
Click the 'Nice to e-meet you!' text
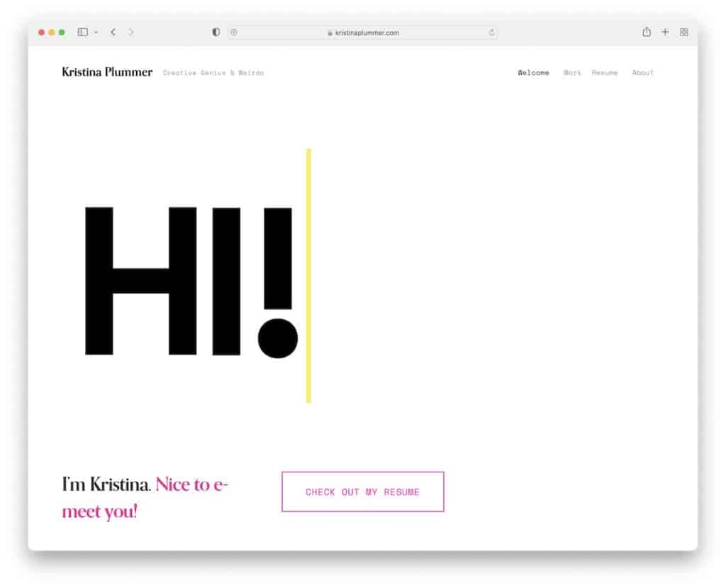pos(145,498)
